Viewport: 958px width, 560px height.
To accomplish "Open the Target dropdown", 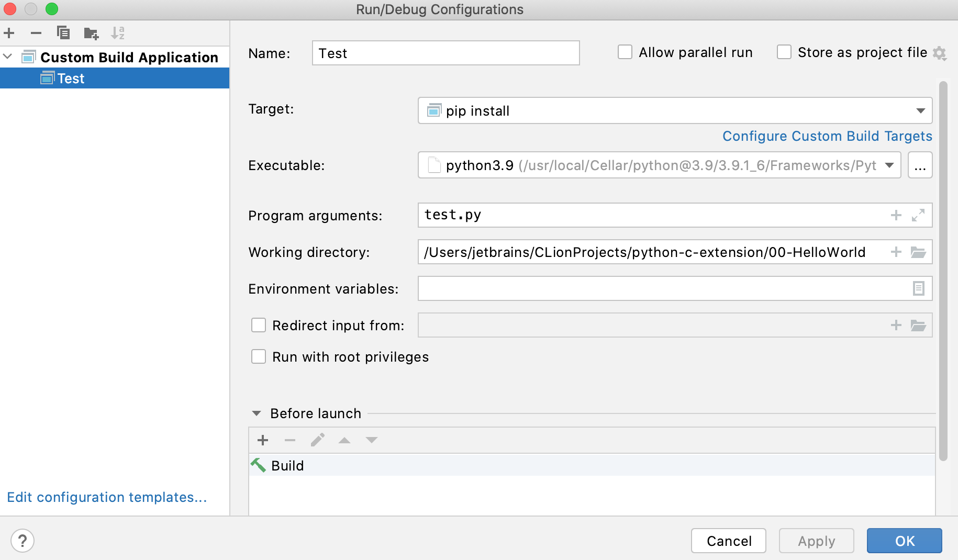I will pos(920,110).
